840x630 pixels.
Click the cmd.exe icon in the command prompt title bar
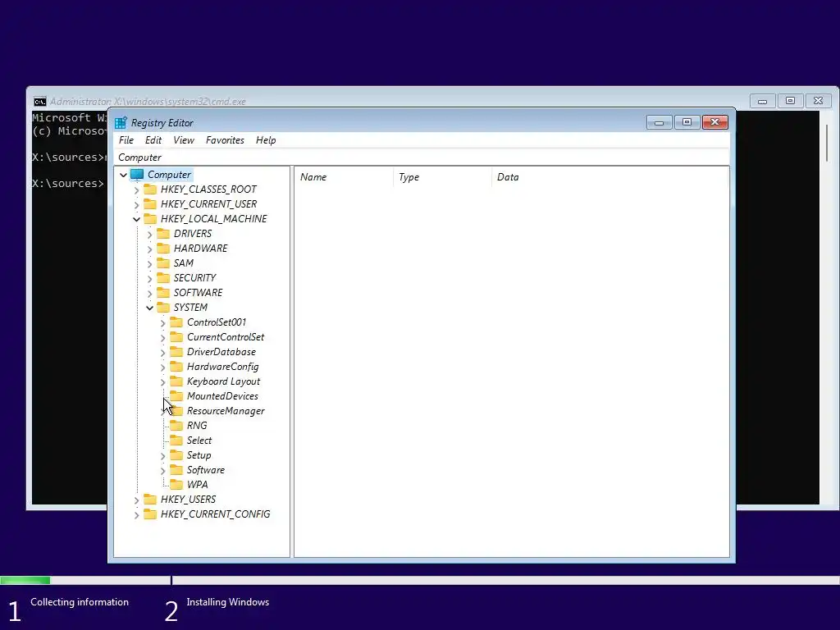39,102
